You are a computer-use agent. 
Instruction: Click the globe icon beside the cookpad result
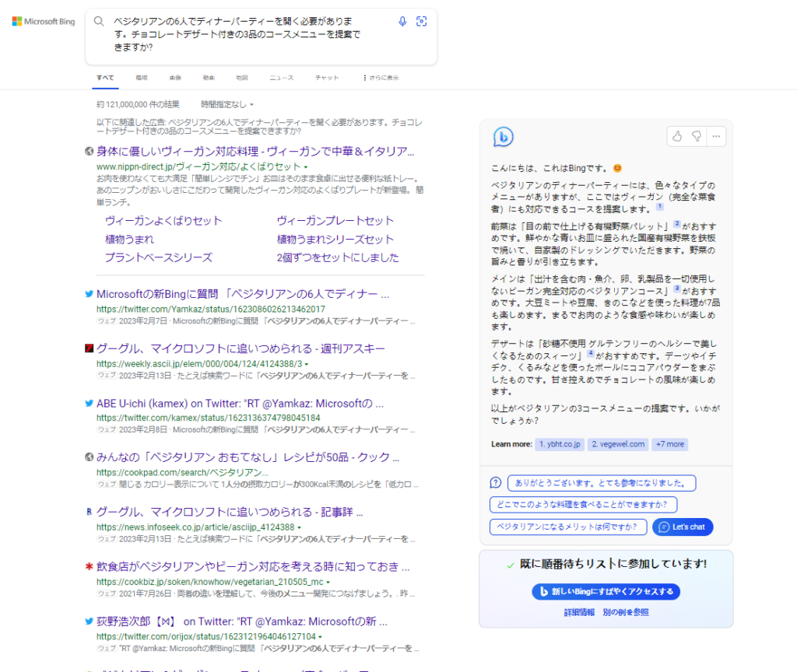tap(89, 457)
